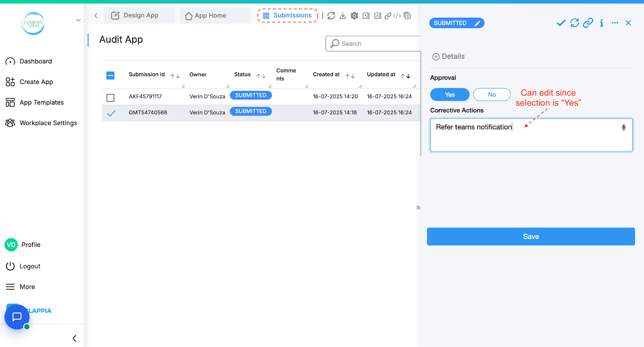This screenshot has width=644, height=347.
Task: Open the App Home tab
Action: (x=215, y=16)
